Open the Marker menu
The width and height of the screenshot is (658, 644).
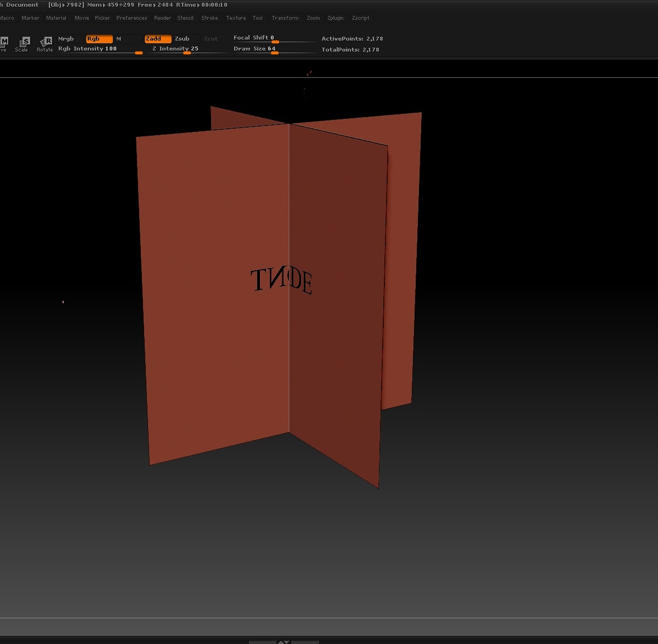(31, 18)
